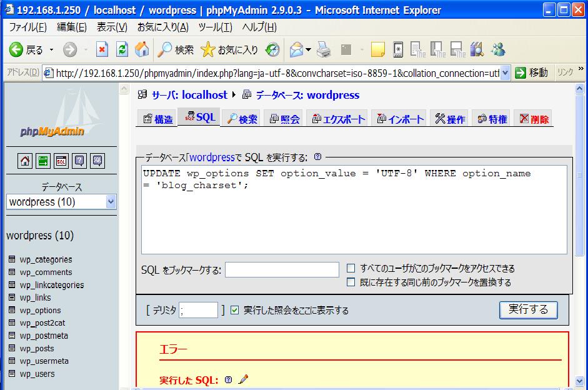Click the サーバ: localhost breadcrumb link
The width and height of the screenshot is (588, 390).
(189, 95)
